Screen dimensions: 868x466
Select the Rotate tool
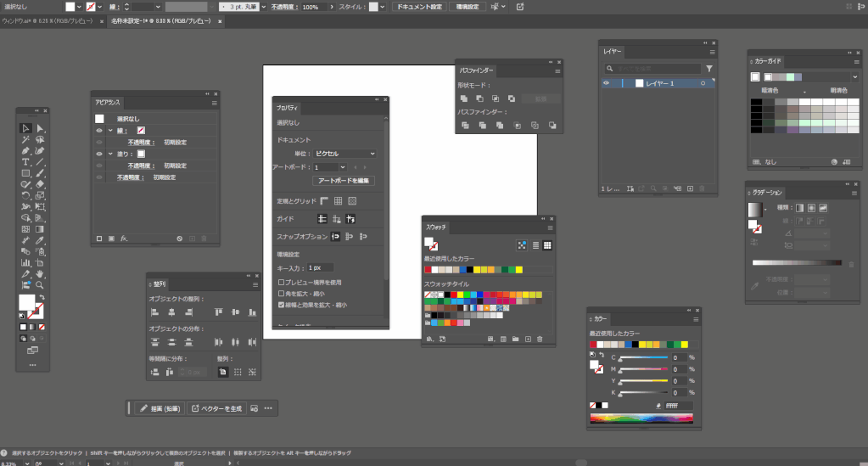pos(25,195)
